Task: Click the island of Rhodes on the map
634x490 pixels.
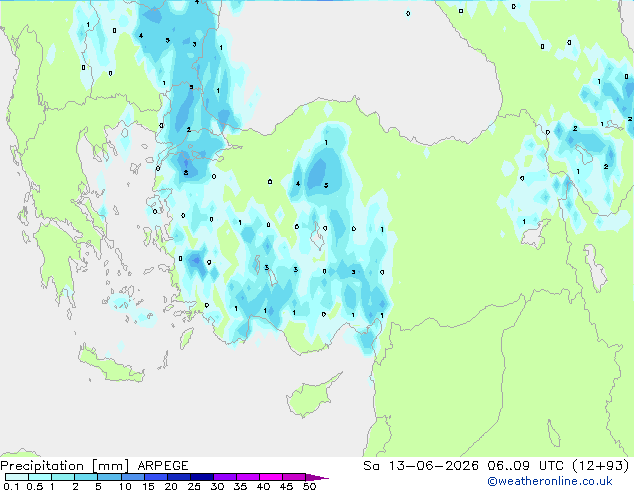Action: (x=186, y=338)
